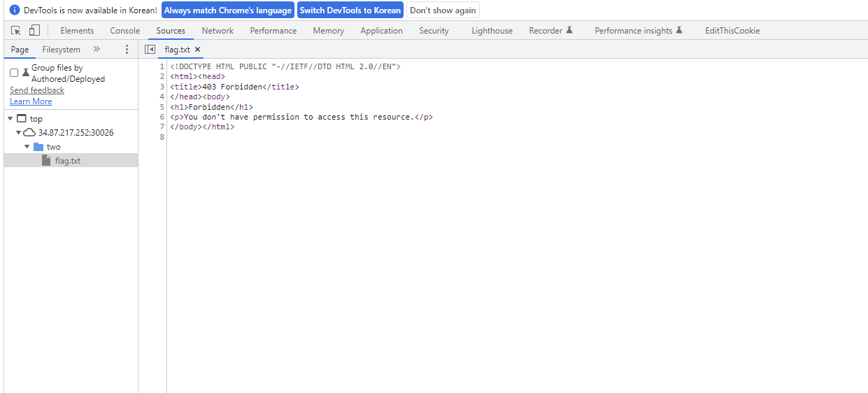This screenshot has height=393, width=868.
Task: Open the Performance insights tab
Action: click(639, 31)
